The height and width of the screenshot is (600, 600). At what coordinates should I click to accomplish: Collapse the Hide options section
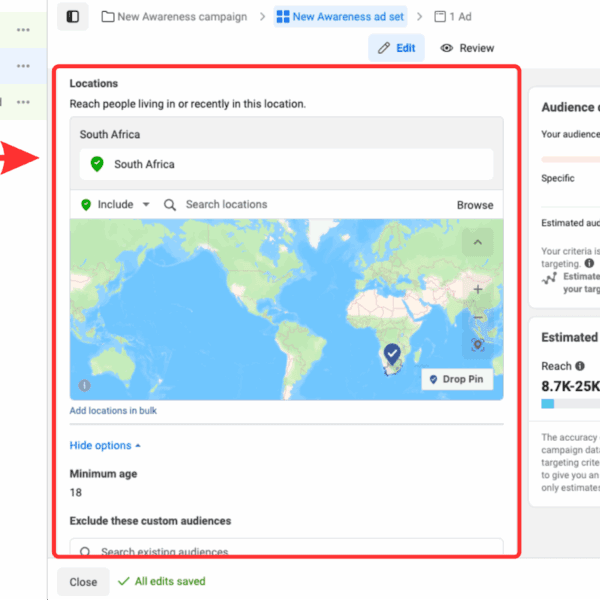[x=105, y=446]
